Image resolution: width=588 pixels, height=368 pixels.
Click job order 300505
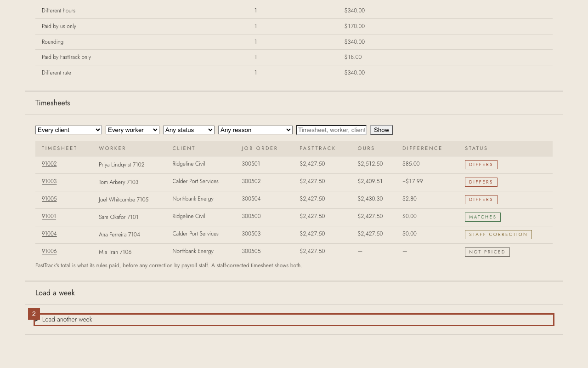[251, 251]
